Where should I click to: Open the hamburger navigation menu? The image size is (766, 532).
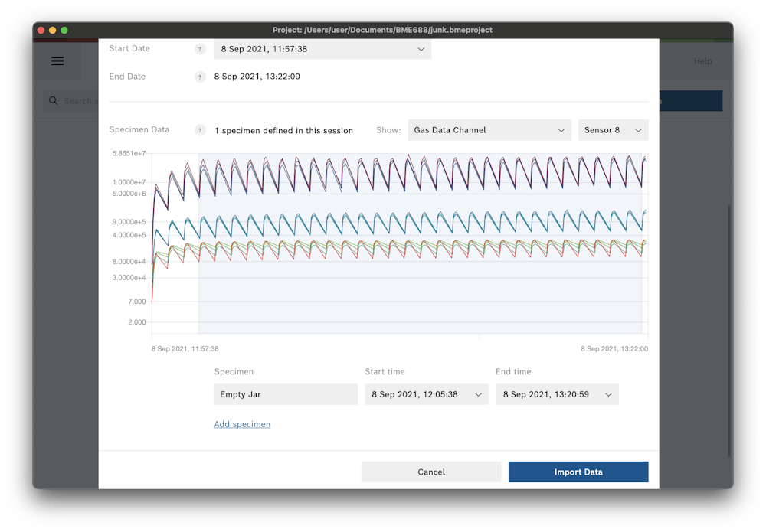[57, 61]
